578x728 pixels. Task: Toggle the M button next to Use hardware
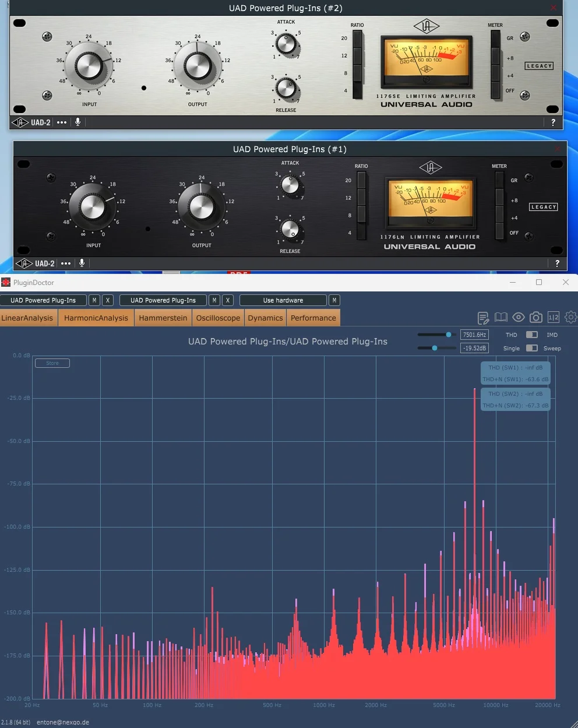tap(334, 300)
